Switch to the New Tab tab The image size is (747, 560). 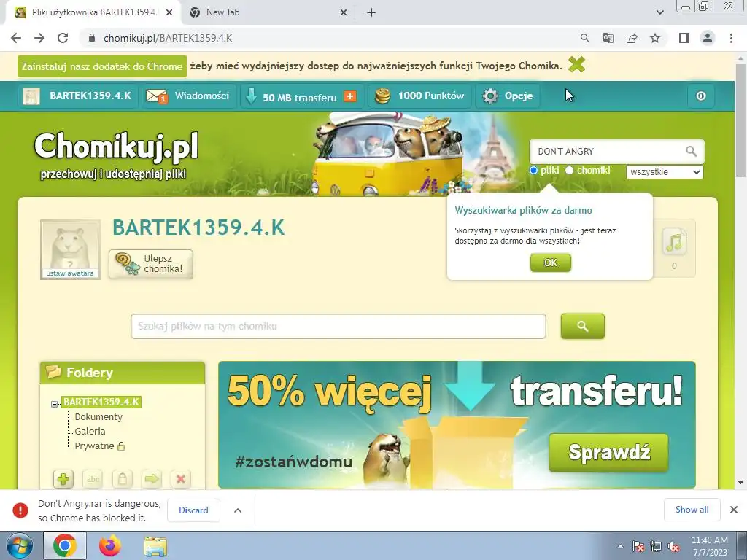tap(269, 12)
